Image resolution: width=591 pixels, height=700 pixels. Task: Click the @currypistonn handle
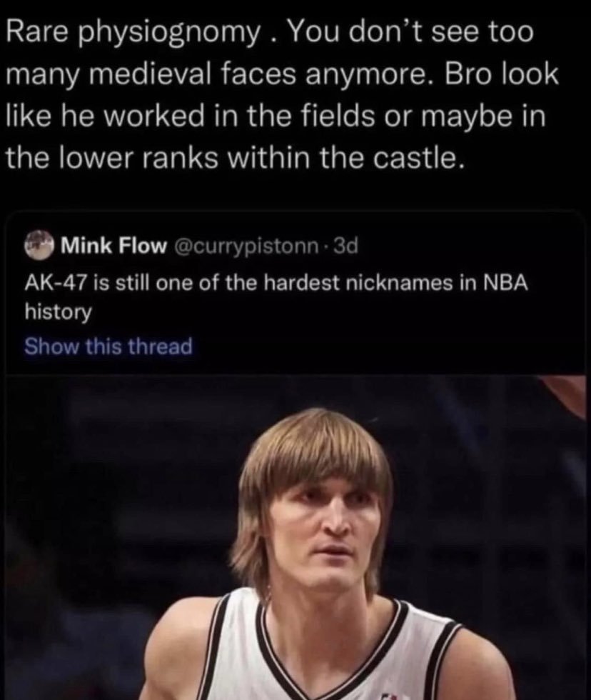[245, 247]
